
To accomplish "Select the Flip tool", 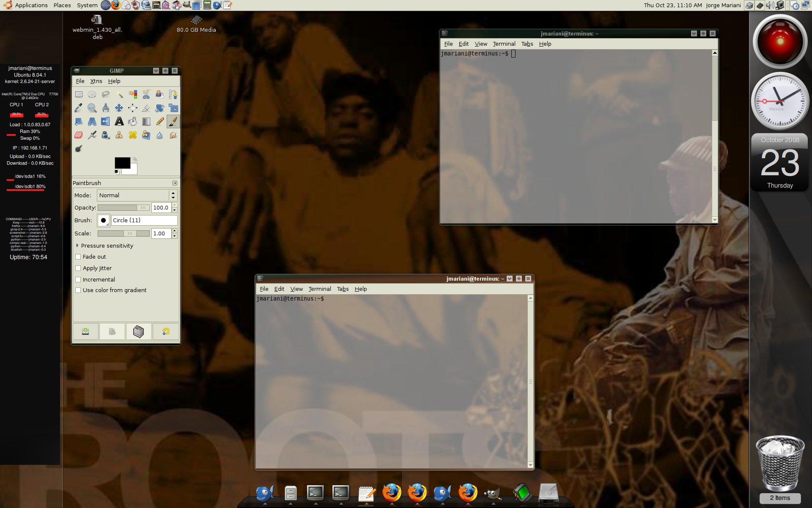I will (x=106, y=121).
